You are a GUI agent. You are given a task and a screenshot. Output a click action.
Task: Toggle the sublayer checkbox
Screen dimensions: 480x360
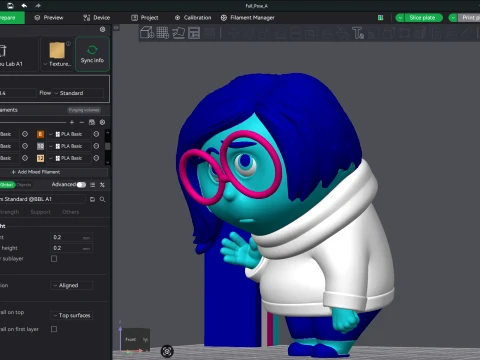click(x=54, y=259)
